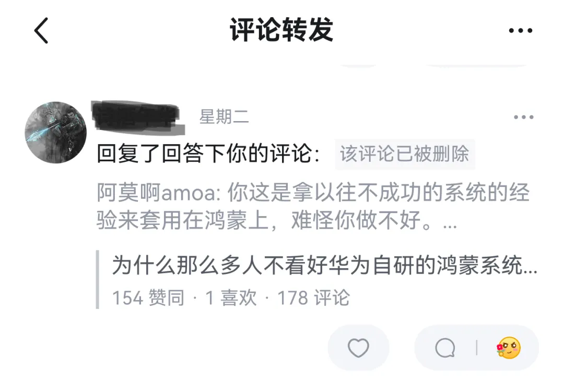
Task: Open the top-right three-dot menu
Action: [x=521, y=31]
